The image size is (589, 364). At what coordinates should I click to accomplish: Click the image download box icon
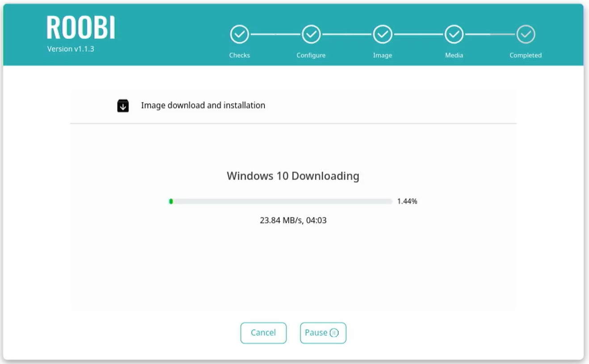click(x=123, y=106)
